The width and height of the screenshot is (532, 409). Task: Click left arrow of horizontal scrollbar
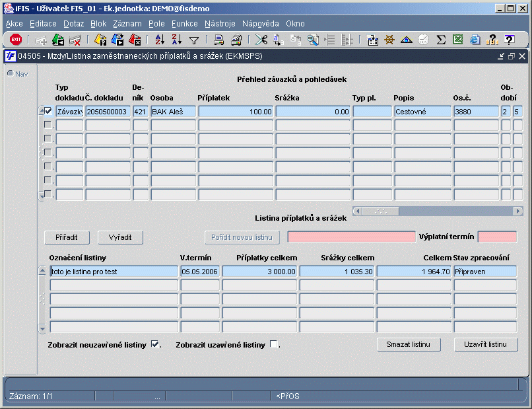(x=357, y=211)
